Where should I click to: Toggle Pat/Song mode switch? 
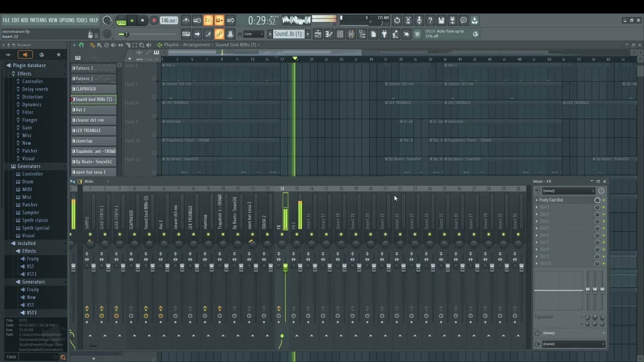coord(121,21)
